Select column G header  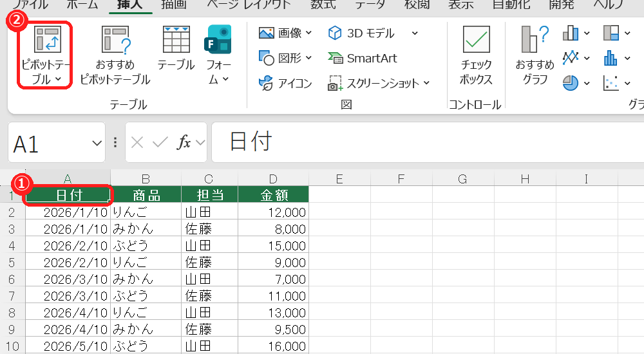point(463,179)
